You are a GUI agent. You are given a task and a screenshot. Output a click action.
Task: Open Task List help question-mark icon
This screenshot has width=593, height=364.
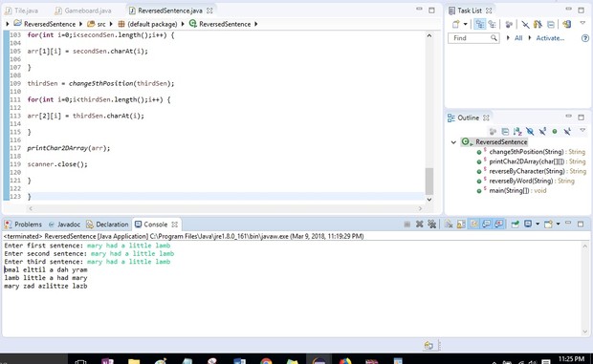point(585,38)
